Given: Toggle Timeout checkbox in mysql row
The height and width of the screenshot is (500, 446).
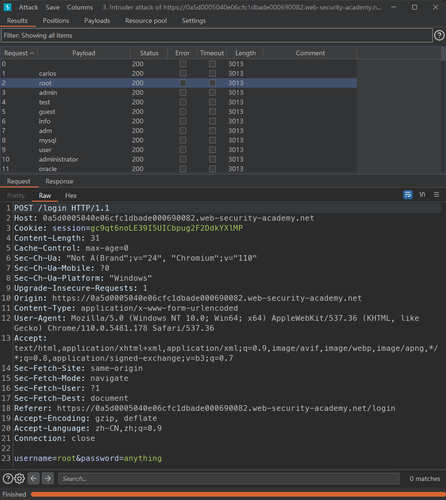Looking at the screenshot, I should pos(212,140).
